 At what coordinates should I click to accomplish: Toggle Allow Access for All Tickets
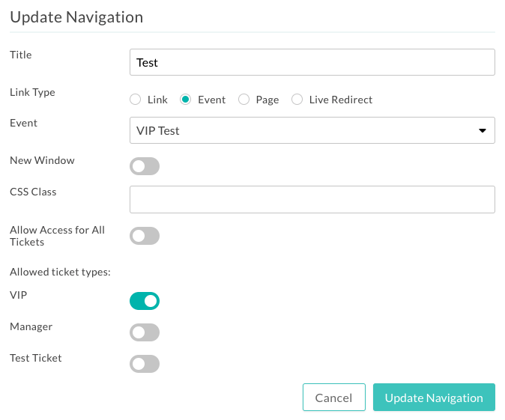click(x=145, y=236)
